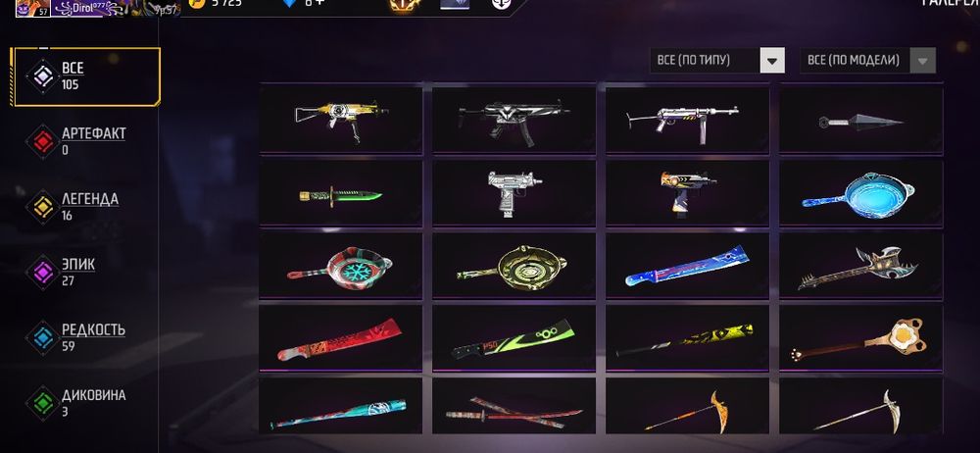This screenshot has height=453, width=980.
Task: Open the Dirol player profile avatar
Action: [x=32, y=8]
